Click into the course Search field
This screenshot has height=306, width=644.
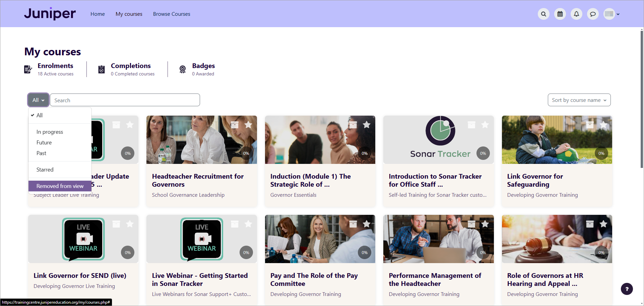tap(125, 100)
